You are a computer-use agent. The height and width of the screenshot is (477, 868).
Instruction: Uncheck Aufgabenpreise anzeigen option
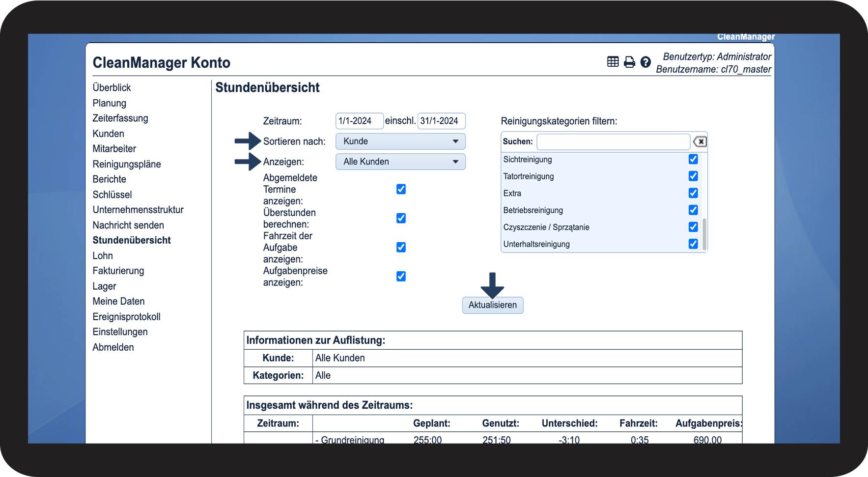pos(401,276)
